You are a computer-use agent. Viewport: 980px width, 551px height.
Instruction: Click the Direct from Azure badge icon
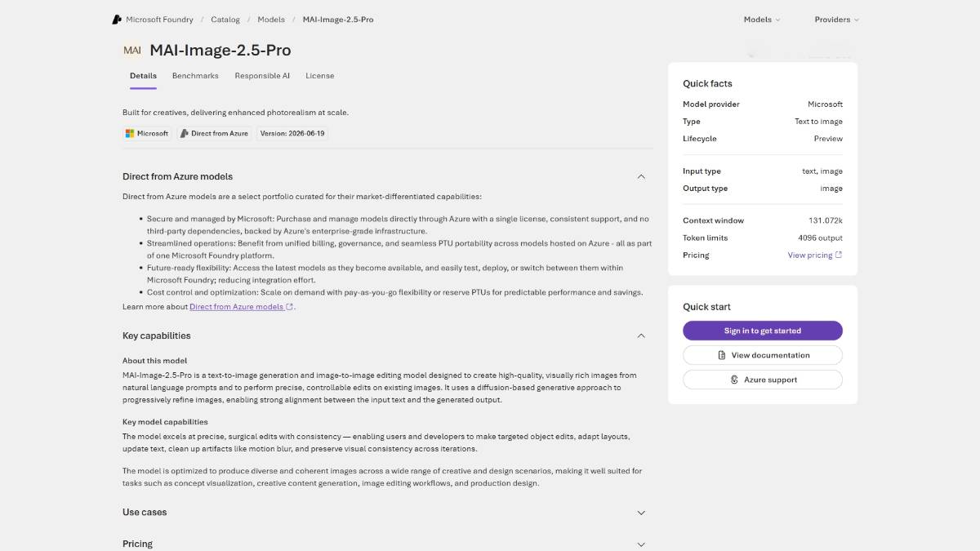(x=185, y=133)
